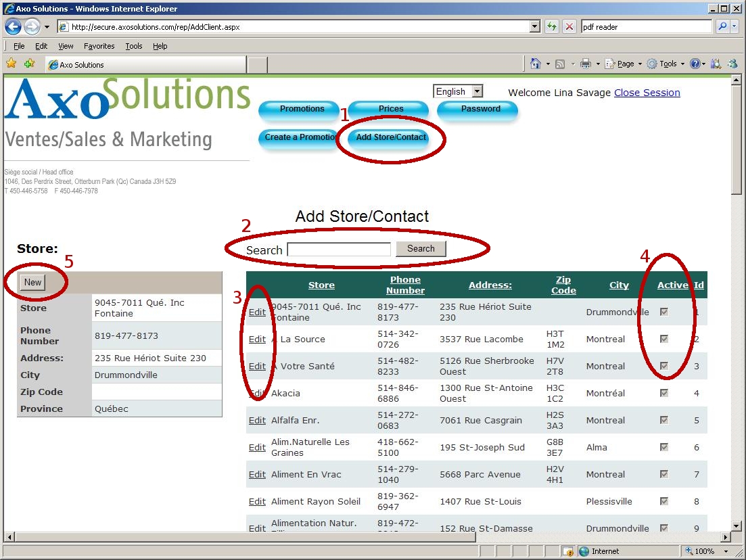Image resolution: width=746 pixels, height=560 pixels.
Task: Expand the address bar URL dropdown
Action: (x=535, y=26)
